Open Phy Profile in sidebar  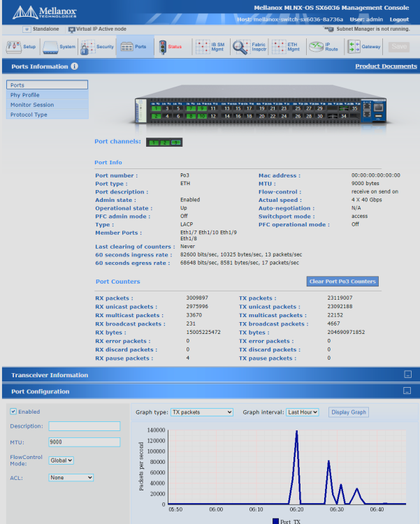47,95
